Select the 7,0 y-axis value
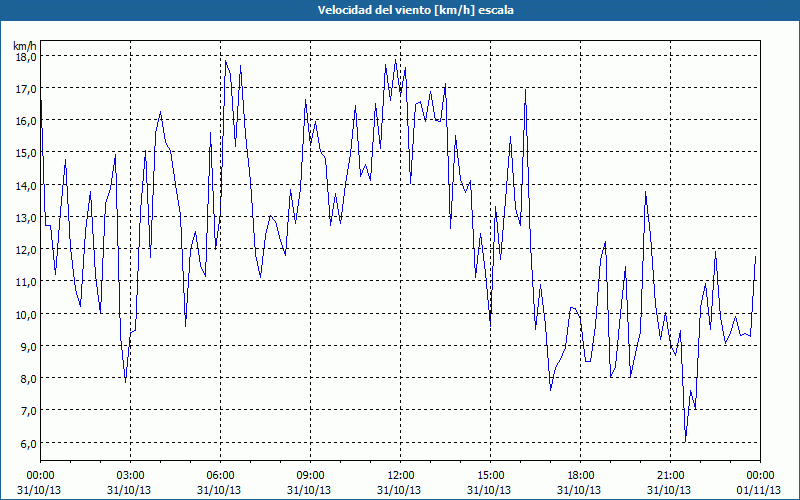This screenshot has height=500, width=800. (x=29, y=411)
